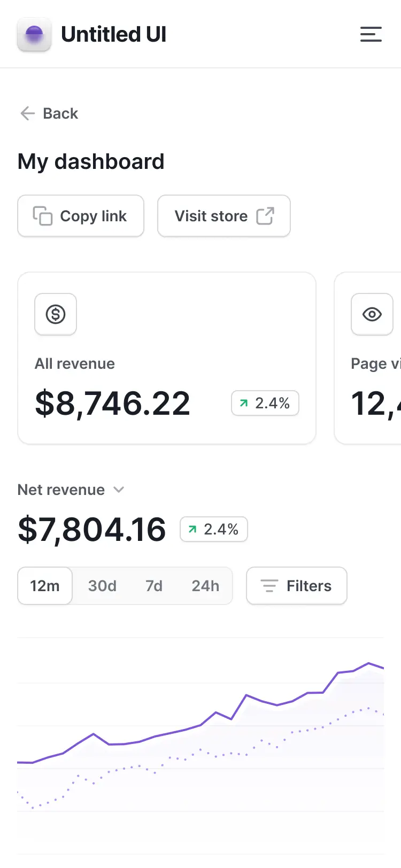Expand the Net revenue dropdown chevron
Image resolution: width=401 pixels, height=868 pixels.
click(119, 490)
